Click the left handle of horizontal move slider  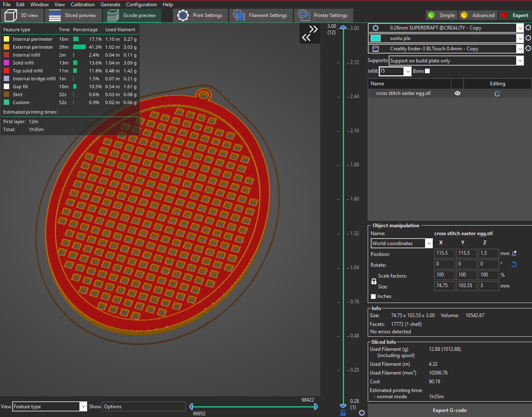pyautogui.click(x=191, y=407)
